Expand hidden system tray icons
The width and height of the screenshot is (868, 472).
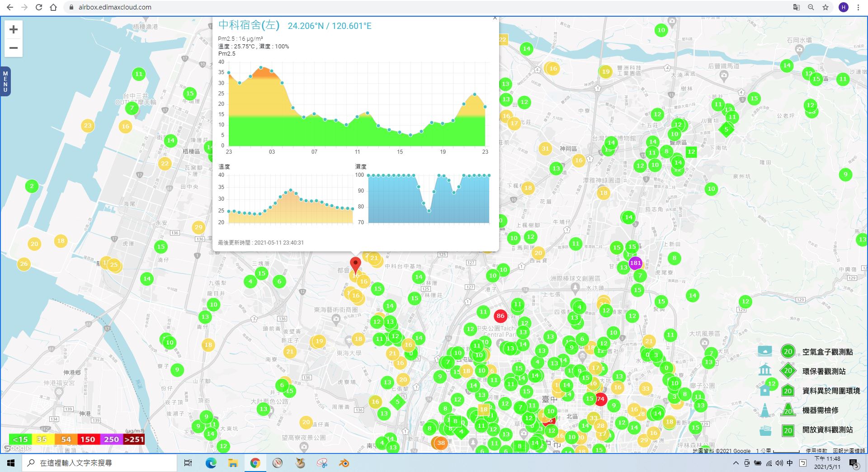736,463
